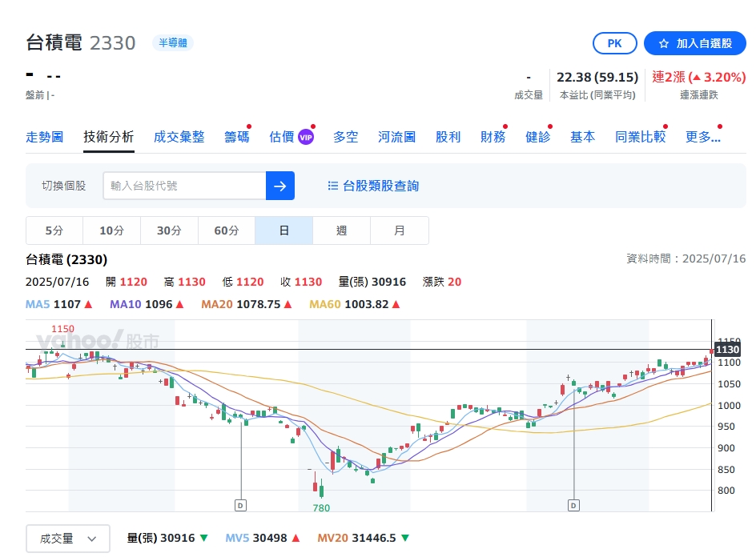Click list icon beside 台股類股查詢
Image resolution: width=756 pixels, height=557 pixels.
pos(332,186)
